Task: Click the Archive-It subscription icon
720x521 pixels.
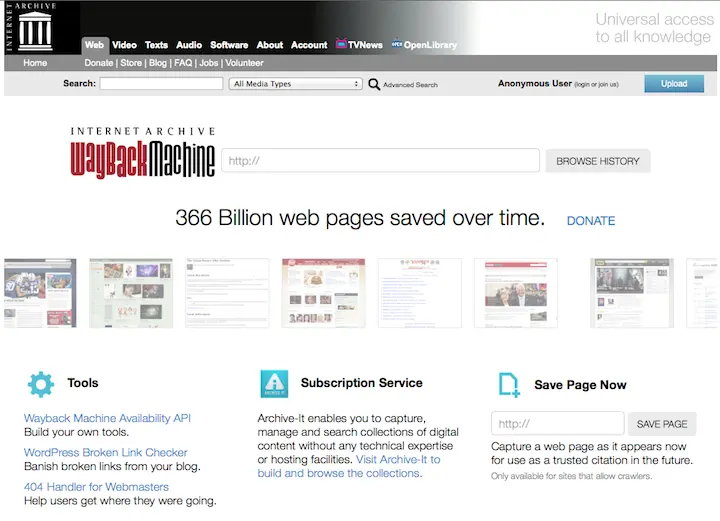Action: point(274,384)
